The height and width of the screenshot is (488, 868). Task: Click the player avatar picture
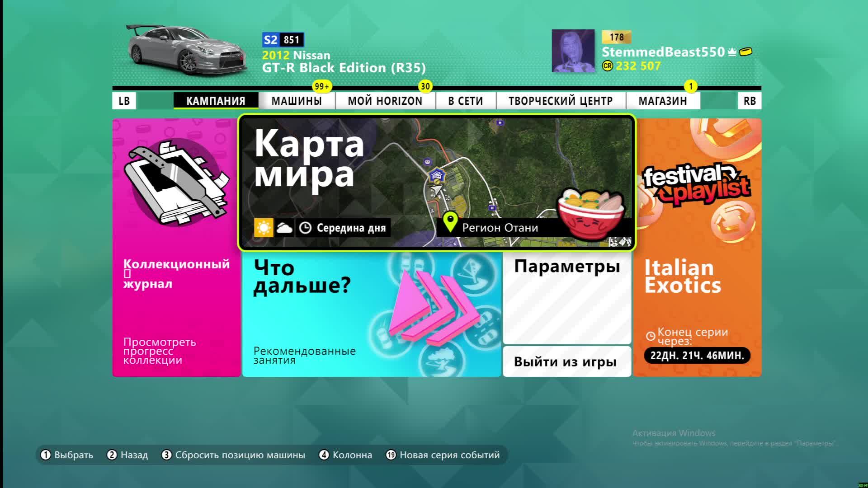pyautogui.click(x=573, y=51)
